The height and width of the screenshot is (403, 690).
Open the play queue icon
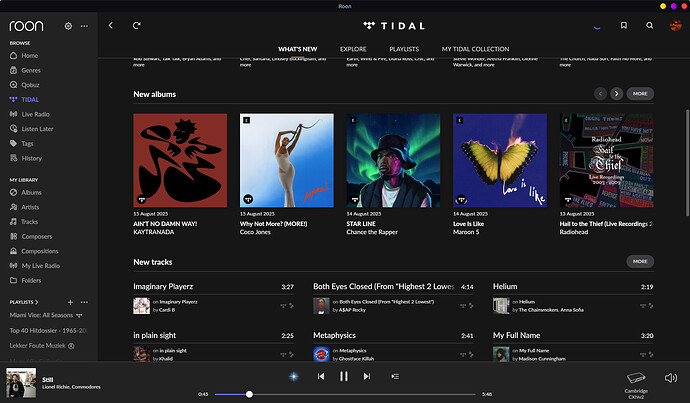pyautogui.click(x=395, y=376)
